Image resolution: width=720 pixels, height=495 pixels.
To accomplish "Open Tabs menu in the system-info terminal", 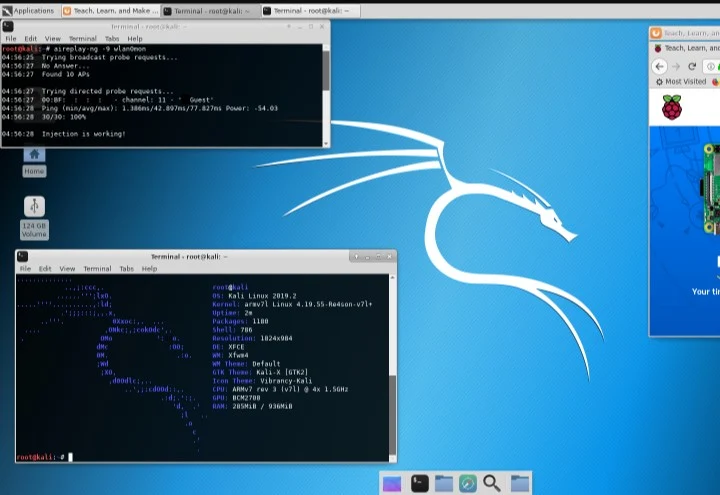I will [x=126, y=269].
